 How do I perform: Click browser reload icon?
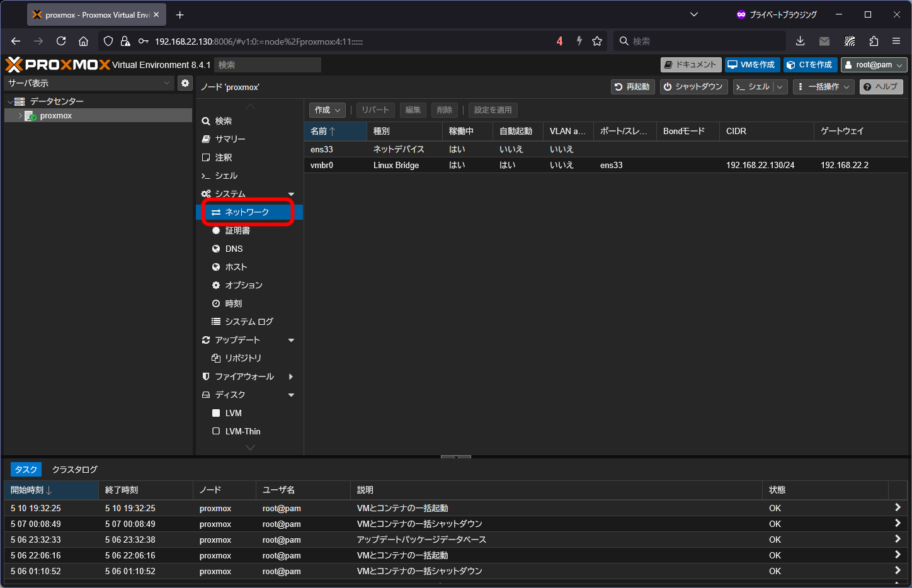pyautogui.click(x=61, y=41)
